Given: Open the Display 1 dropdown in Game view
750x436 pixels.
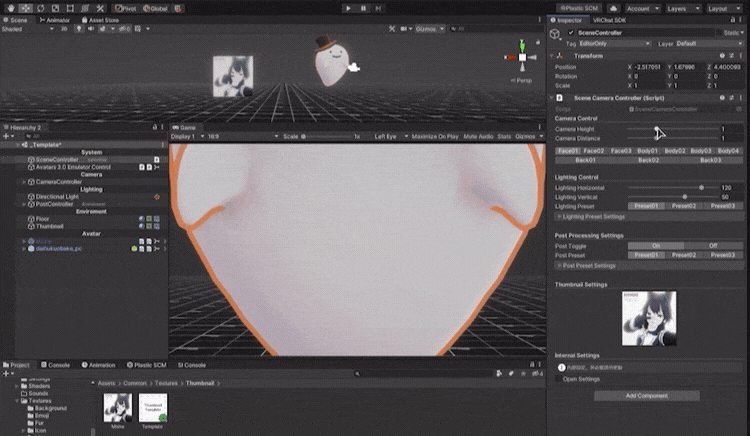Looking at the screenshot, I should point(188,136).
